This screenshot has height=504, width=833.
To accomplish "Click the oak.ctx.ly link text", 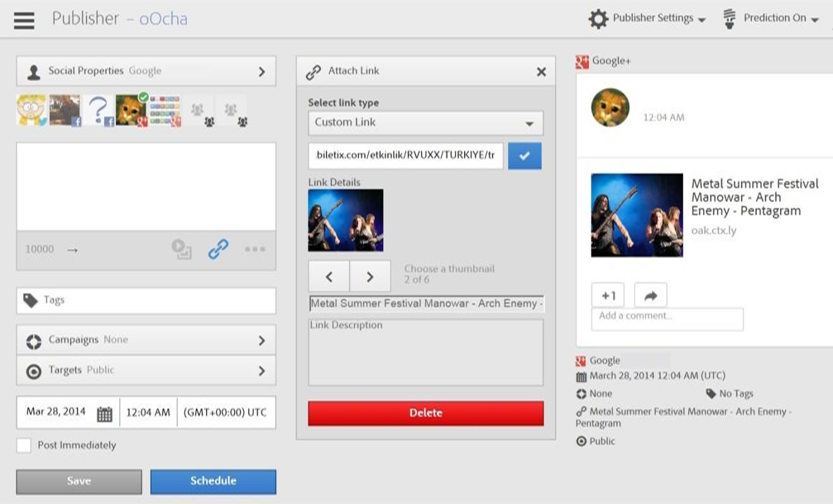I will (x=714, y=231).
